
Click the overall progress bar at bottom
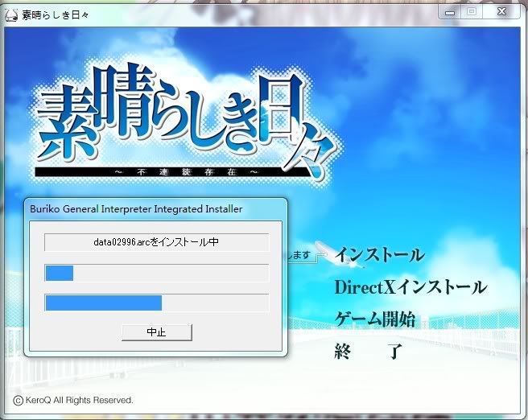pos(157,303)
